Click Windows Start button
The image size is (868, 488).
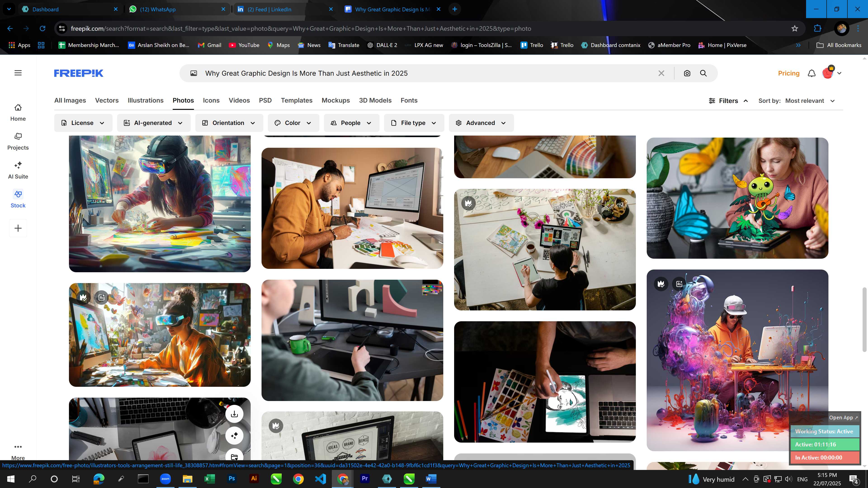(x=11, y=479)
